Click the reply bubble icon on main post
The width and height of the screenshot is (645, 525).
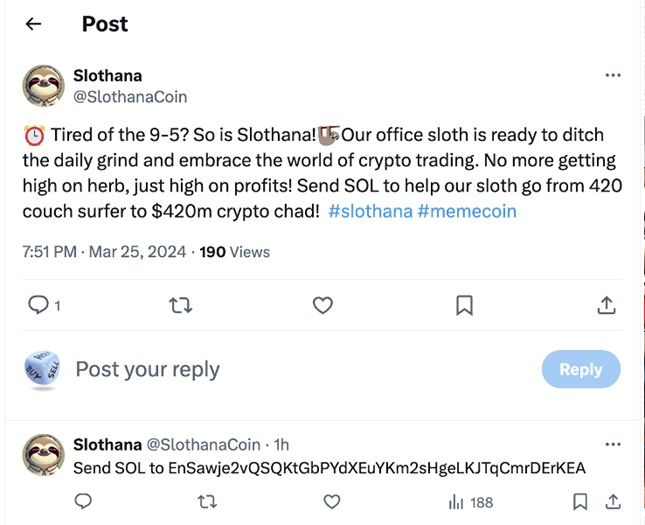[38, 305]
